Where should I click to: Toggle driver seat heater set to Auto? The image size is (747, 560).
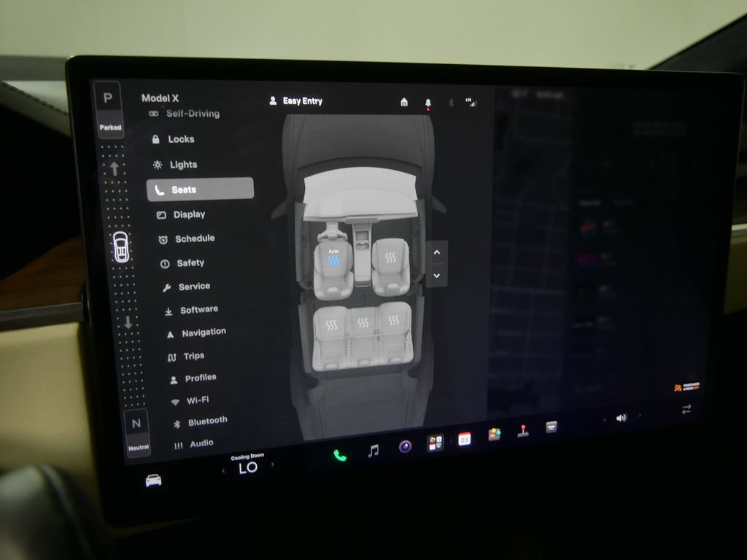point(333,259)
